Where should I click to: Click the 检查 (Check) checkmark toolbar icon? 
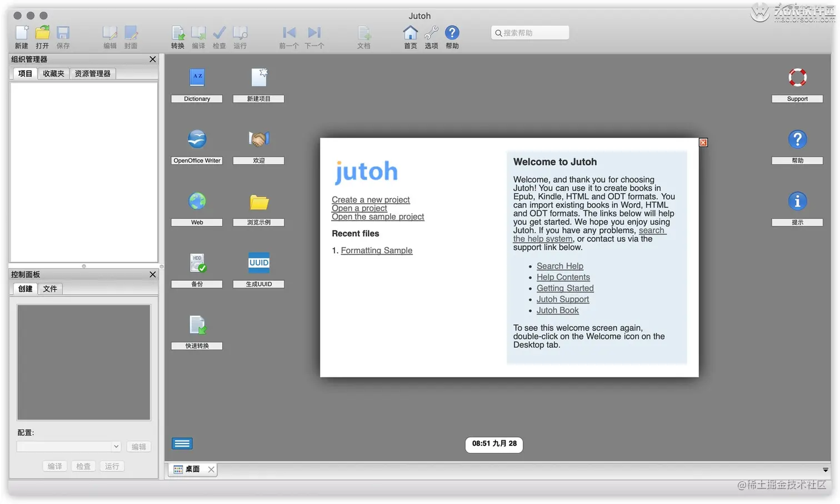point(219,33)
